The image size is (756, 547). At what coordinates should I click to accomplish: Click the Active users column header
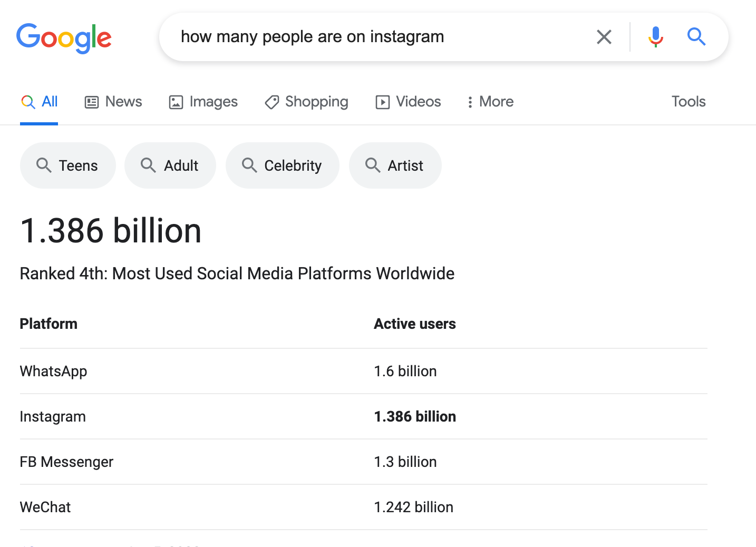pos(415,324)
